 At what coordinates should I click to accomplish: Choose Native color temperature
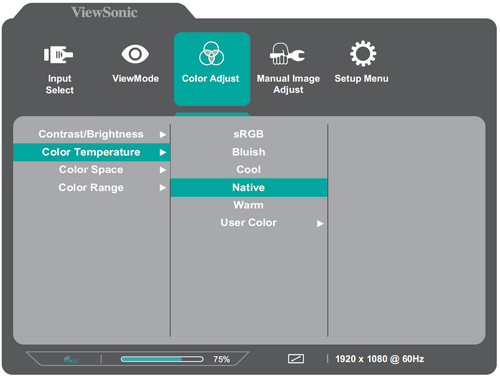coord(249,188)
